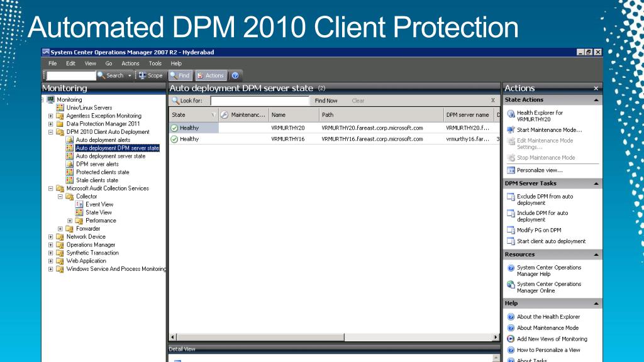Open the Scope toolbar icon
The image size is (644, 362).
[x=142, y=75]
